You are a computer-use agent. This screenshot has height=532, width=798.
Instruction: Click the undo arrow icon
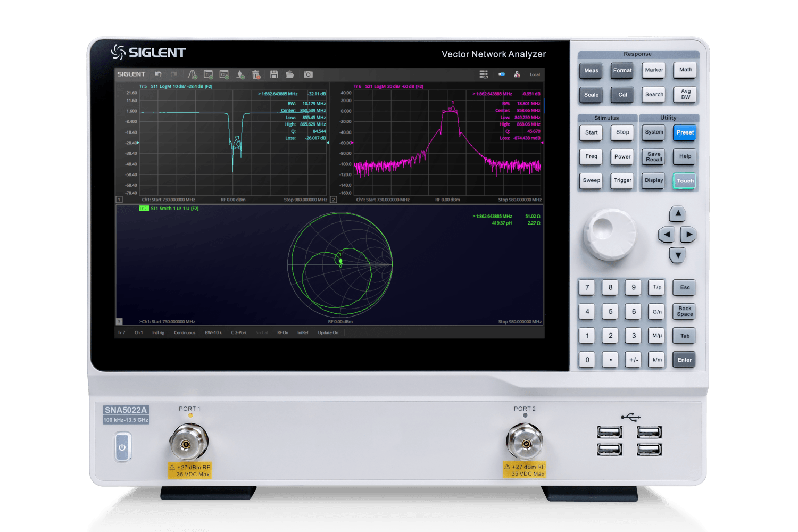[x=158, y=74]
